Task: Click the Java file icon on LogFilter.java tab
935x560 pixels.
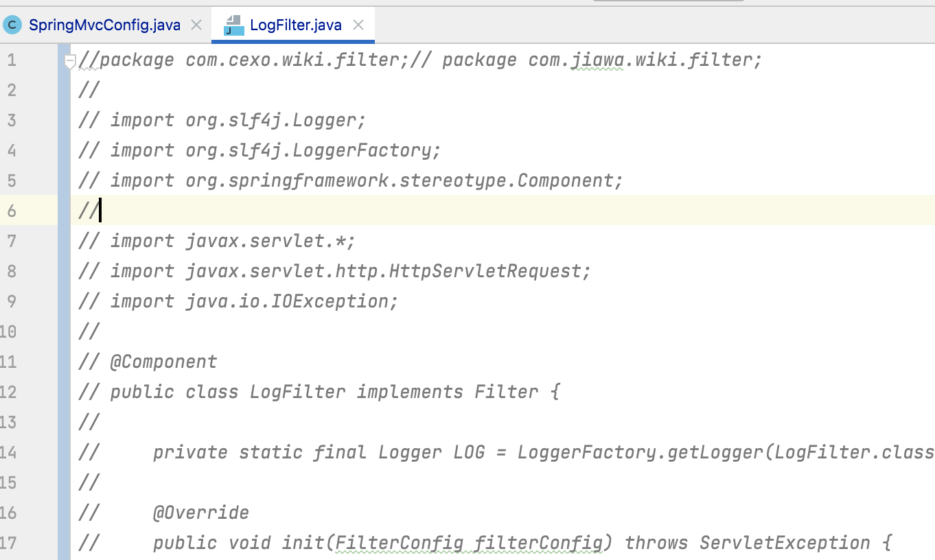Action: (233, 25)
